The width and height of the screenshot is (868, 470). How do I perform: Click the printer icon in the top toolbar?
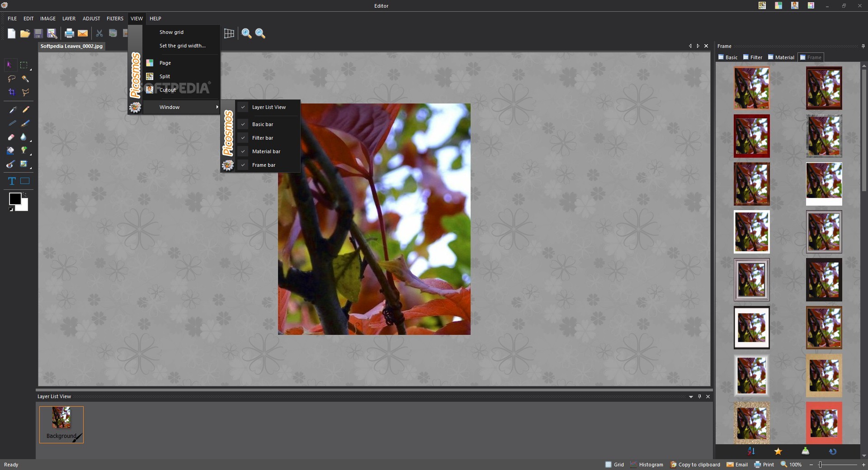[69, 33]
